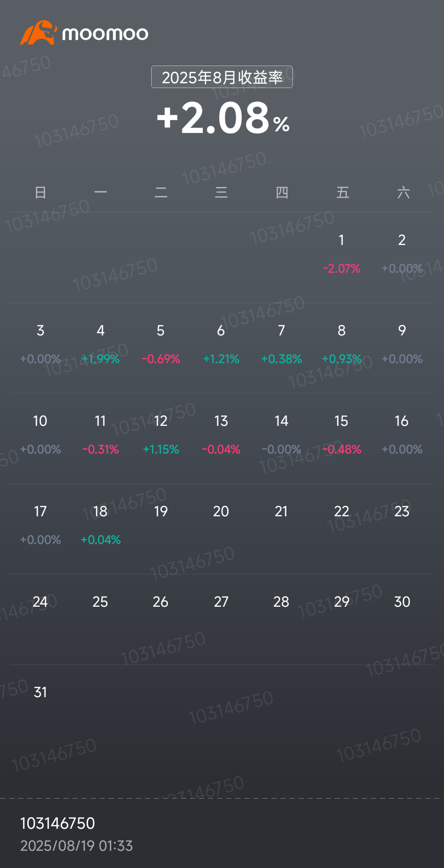Image resolution: width=444 pixels, height=868 pixels.
Task: Select August 4 showing +1.99%
Action: [x=100, y=344]
